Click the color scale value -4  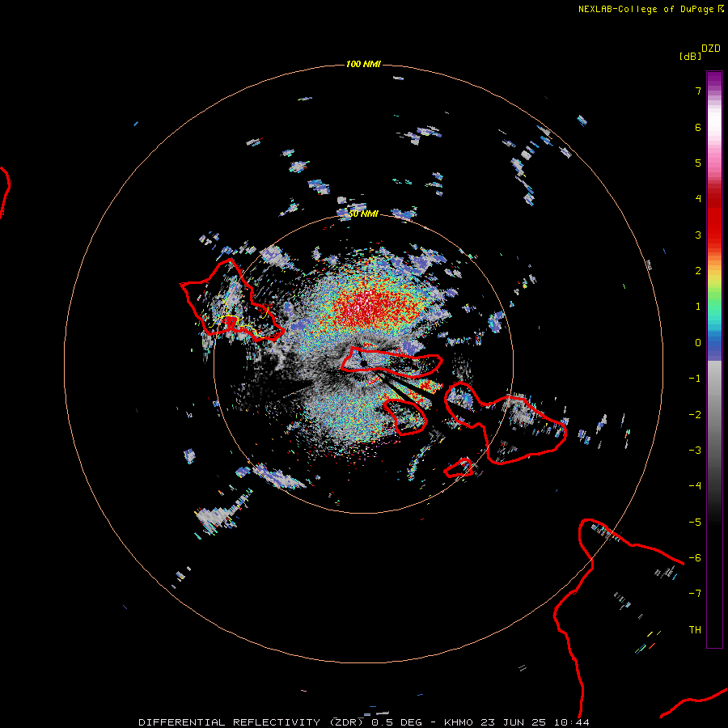coord(695,486)
